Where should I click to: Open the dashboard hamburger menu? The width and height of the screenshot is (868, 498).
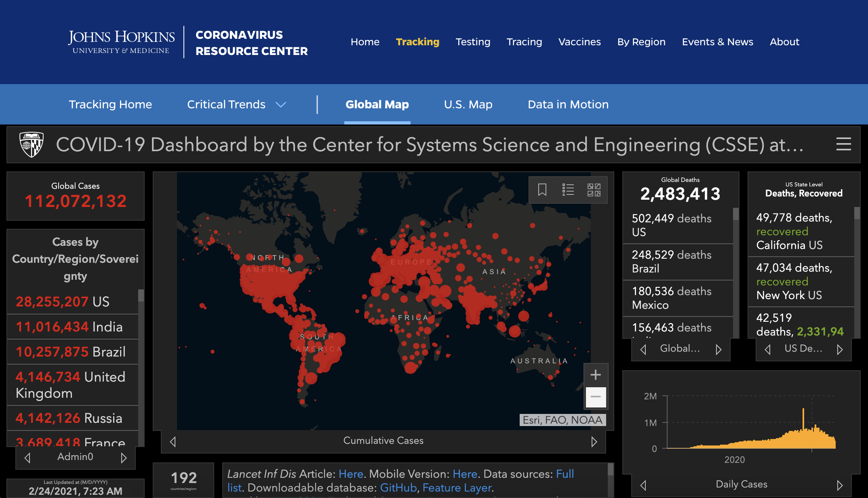coord(843,144)
